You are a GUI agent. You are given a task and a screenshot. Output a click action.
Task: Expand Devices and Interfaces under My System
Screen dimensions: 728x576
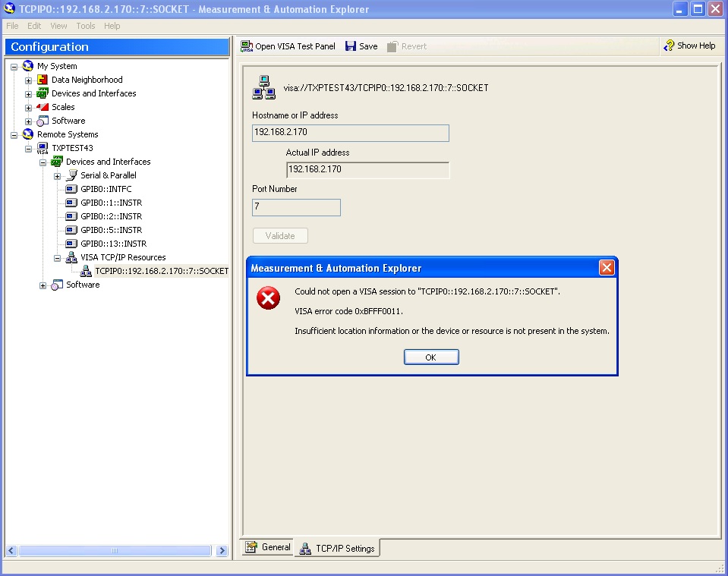point(28,94)
